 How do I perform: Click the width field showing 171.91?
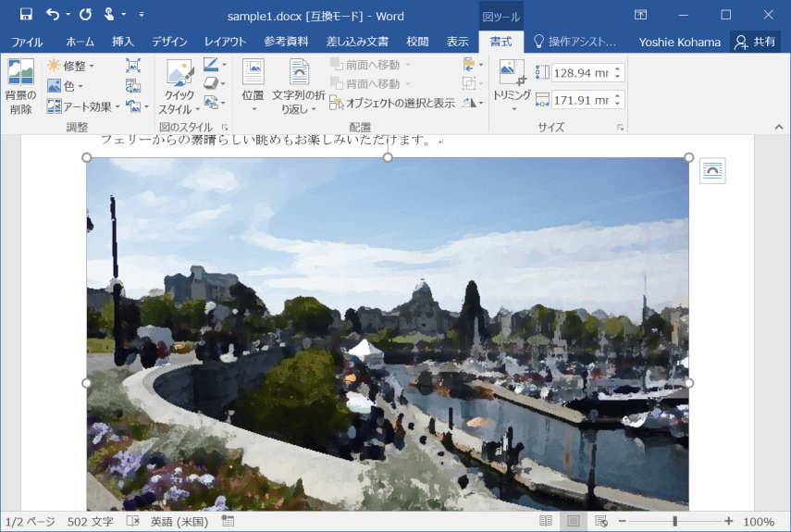point(581,100)
